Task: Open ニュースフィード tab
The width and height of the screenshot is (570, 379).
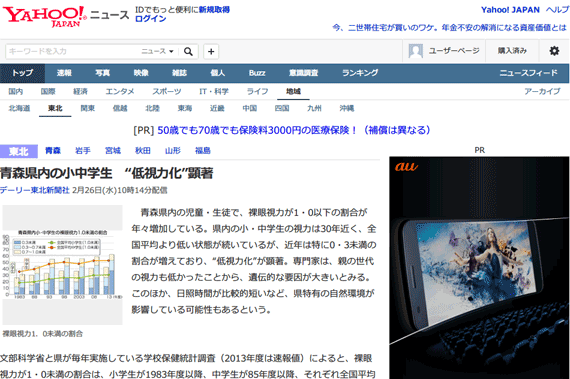Action: 528,73
